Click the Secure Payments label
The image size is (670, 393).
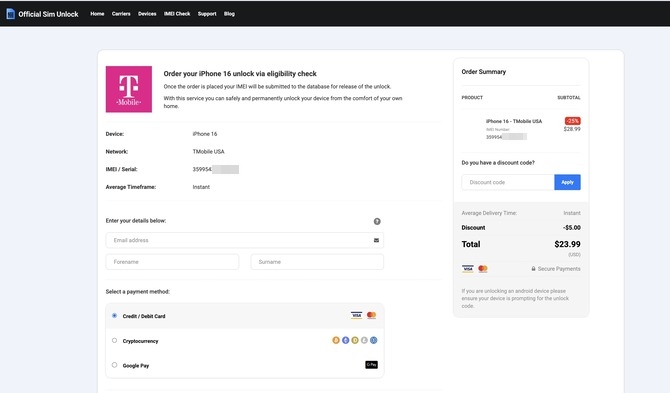[x=559, y=269]
